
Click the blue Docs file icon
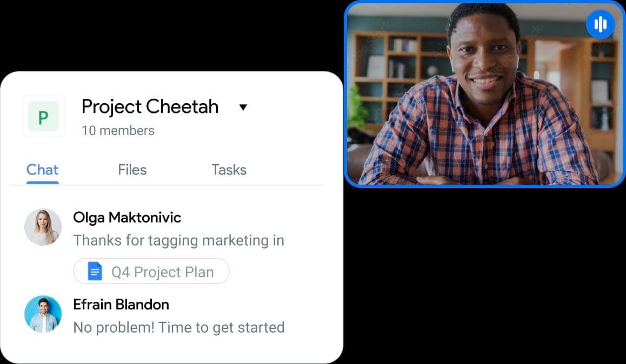tap(95, 271)
